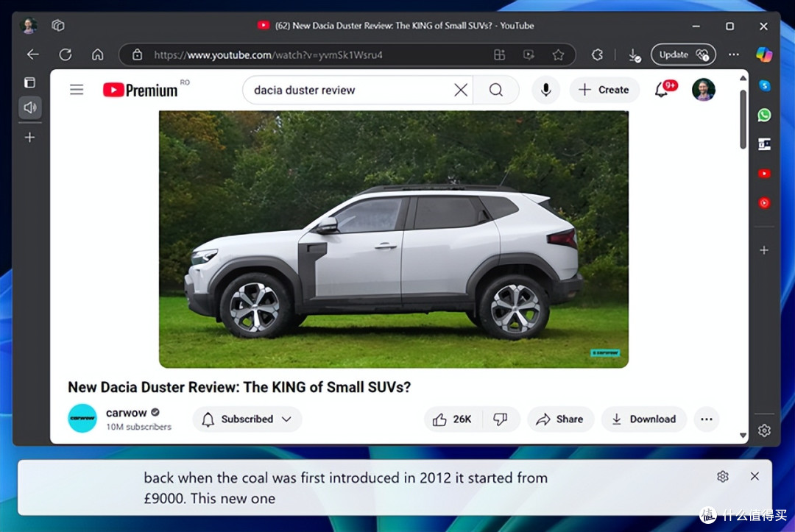795x532 pixels.
Task: Click the scrollbar down arrow
Action: coord(743,435)
